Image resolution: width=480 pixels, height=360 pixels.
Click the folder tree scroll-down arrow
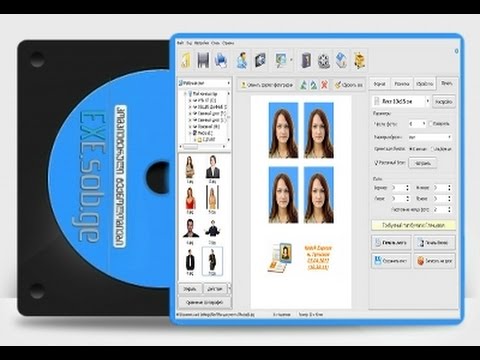point(229,140)
